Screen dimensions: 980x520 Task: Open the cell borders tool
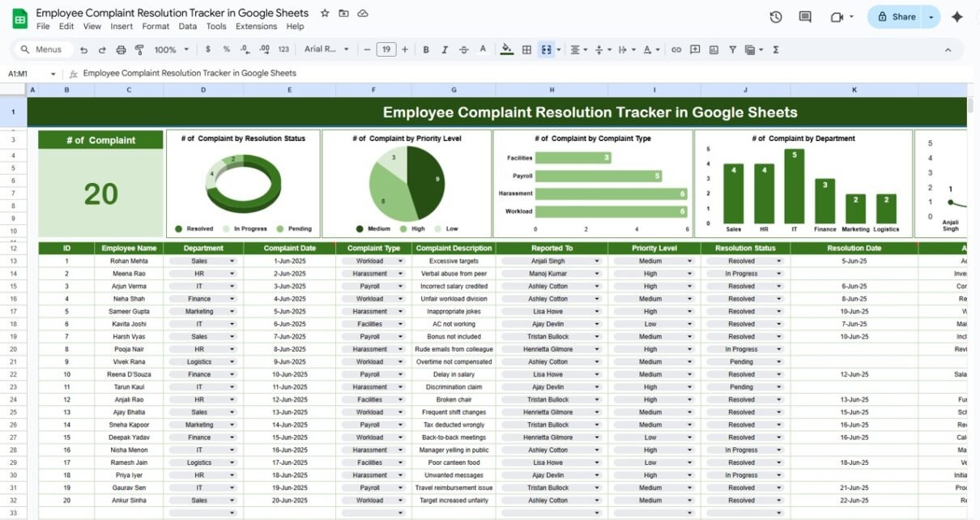pyautogui.click(x=526, y=49)
